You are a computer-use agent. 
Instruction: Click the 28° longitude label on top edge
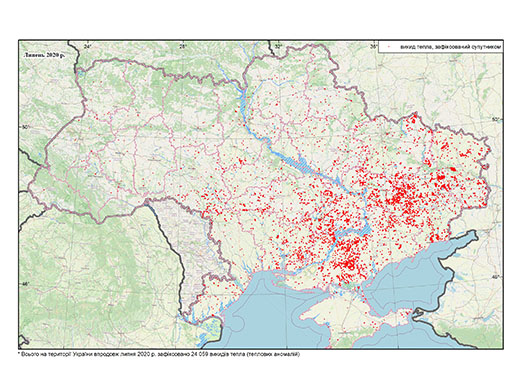coord(182,46)
